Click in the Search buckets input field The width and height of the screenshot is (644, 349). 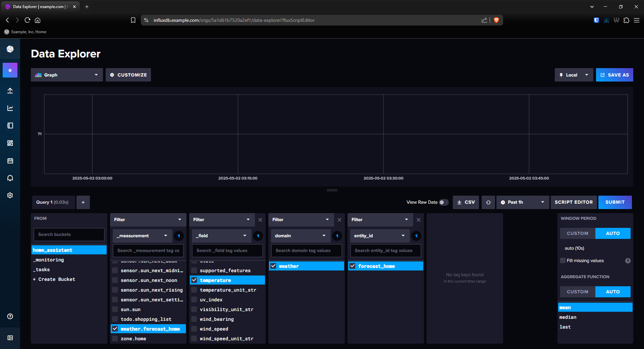69,234
